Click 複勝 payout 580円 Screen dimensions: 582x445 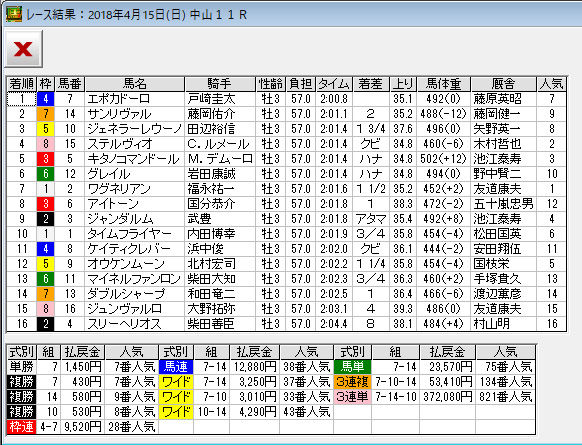(87, 397)
